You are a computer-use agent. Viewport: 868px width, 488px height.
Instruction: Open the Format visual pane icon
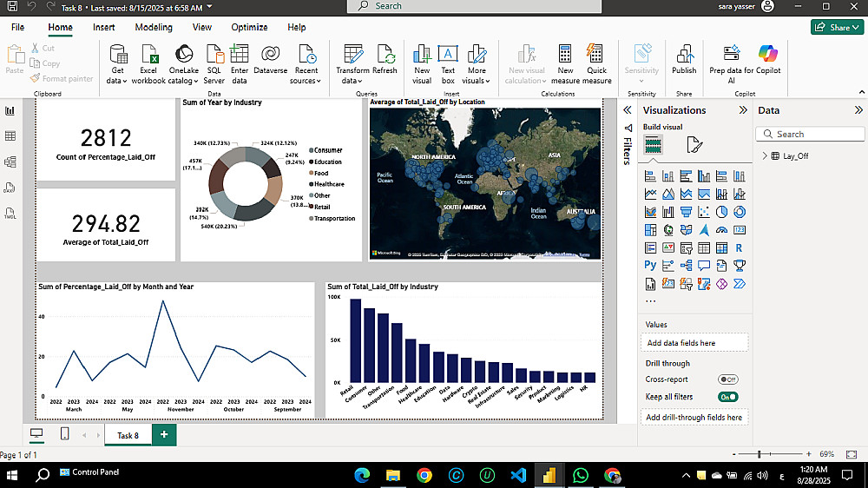(694, 144)
